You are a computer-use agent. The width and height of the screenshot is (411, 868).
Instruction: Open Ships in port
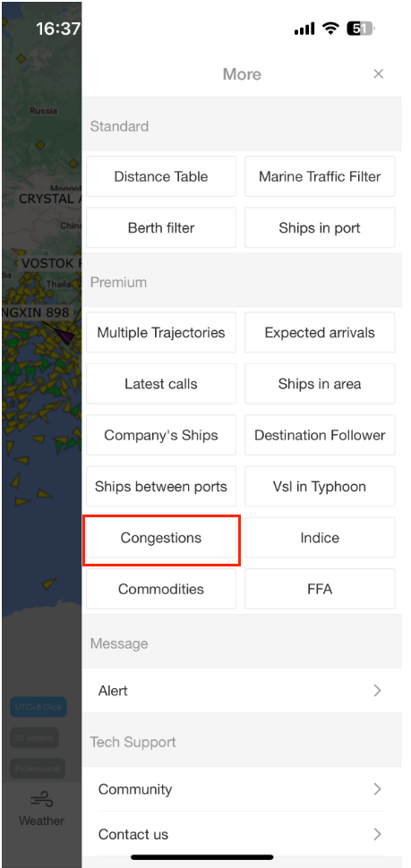pos(320,227)
